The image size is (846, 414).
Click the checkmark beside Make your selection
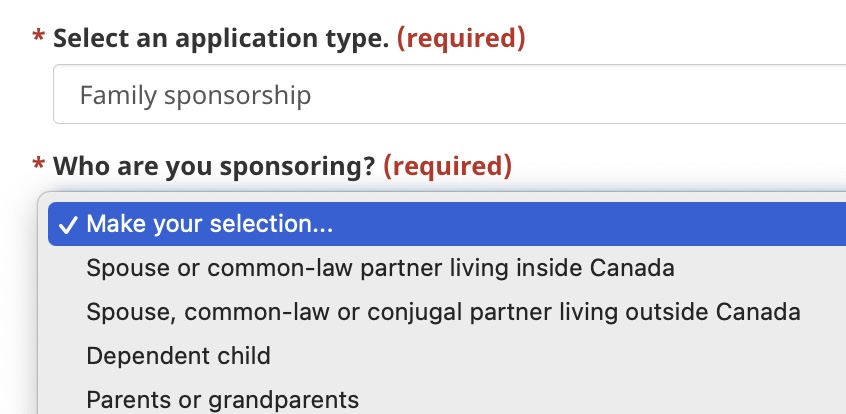click(69, 224)
